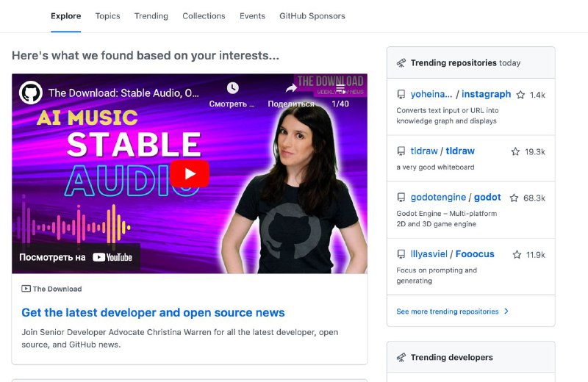Screen dimensions: 588x382
Task: Open the video playlist menu icon
Action: coord(340,88)
